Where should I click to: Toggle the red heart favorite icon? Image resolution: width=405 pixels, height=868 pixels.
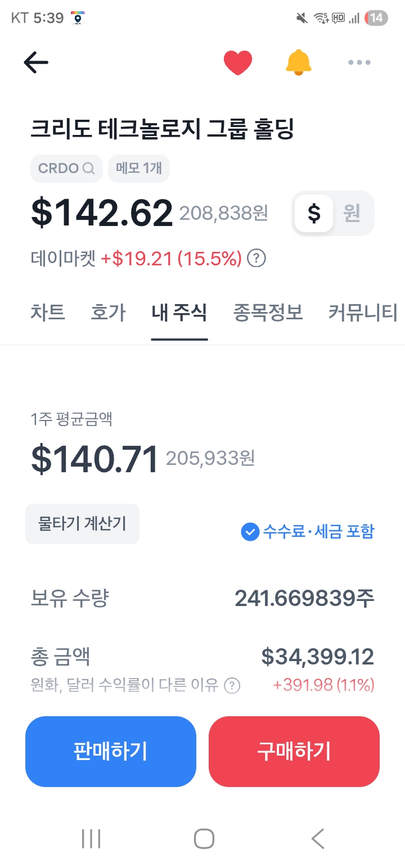pos(237,62)
